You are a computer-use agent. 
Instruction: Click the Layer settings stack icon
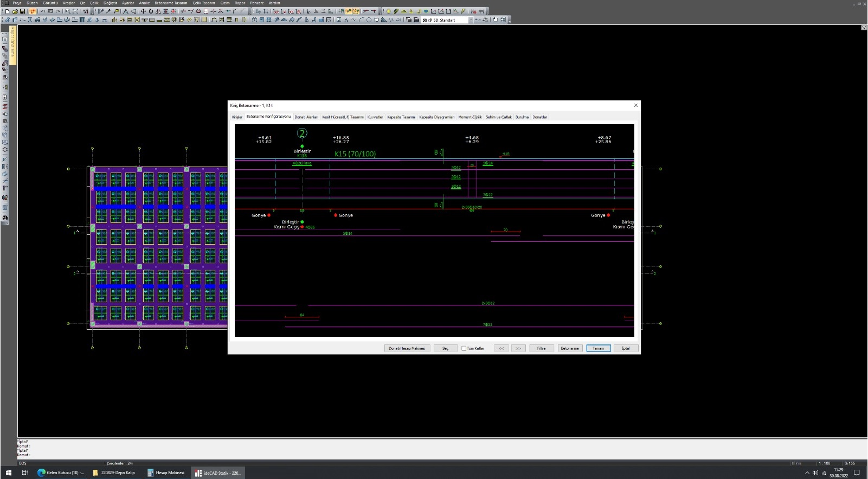point(409,20)
